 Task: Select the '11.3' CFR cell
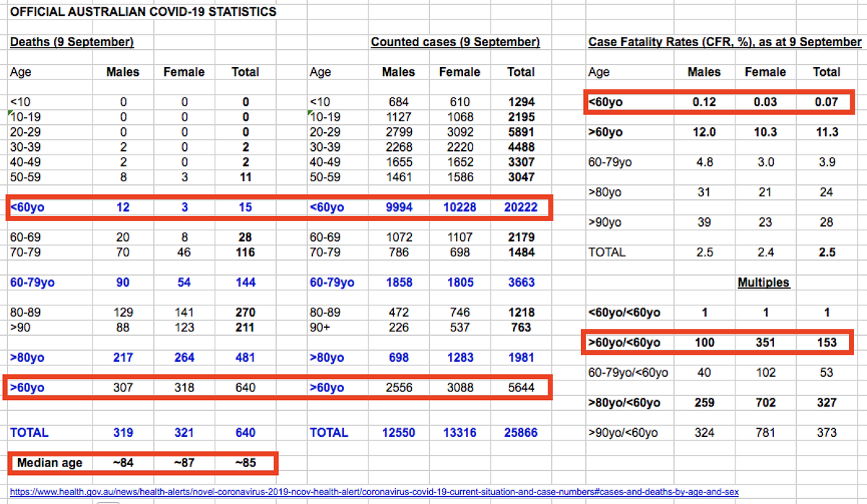pyautogui.click(x=827, y=132)
